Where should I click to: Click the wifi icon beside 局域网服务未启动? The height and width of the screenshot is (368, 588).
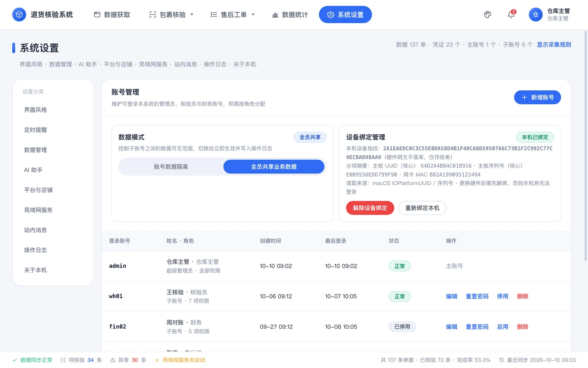(x=157, y=360)
